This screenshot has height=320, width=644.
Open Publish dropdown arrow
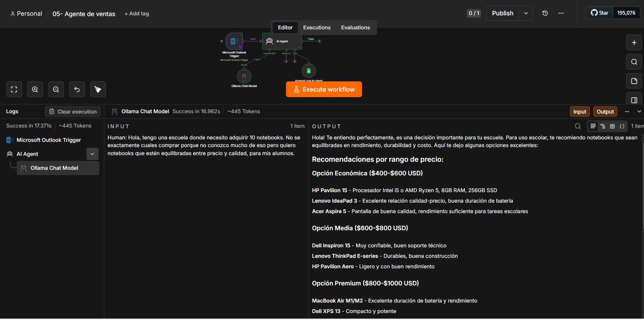526,13
